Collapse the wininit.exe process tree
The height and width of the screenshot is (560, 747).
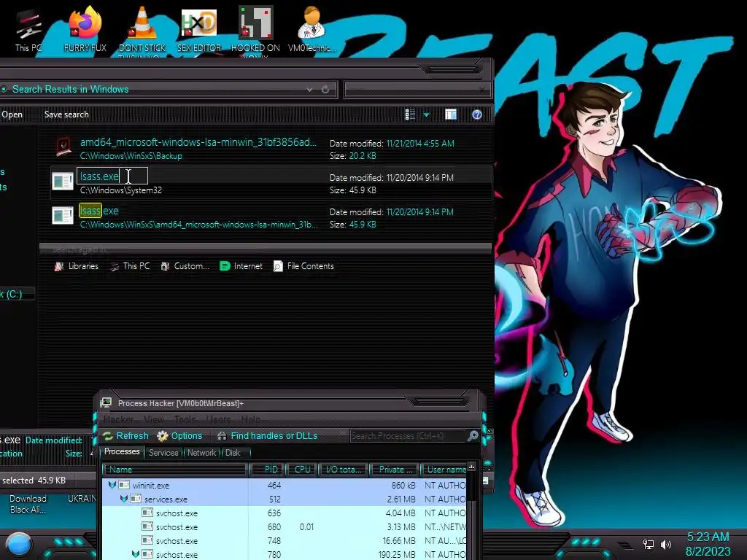point(112,485)
